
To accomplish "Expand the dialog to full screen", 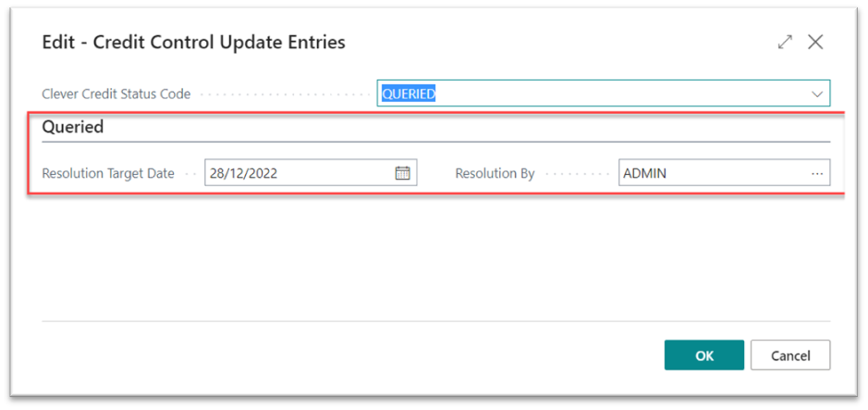I will pos(785,43).
